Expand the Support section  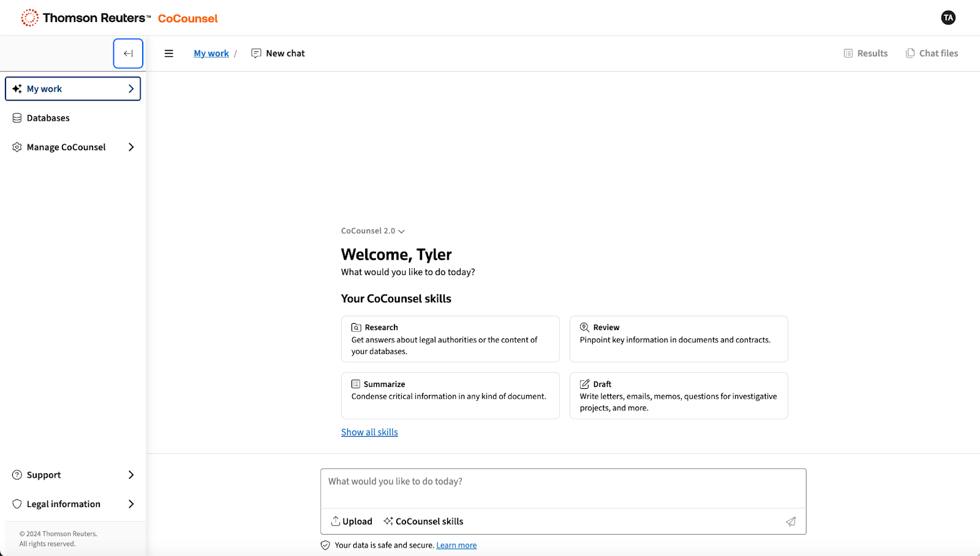(73, 475)
